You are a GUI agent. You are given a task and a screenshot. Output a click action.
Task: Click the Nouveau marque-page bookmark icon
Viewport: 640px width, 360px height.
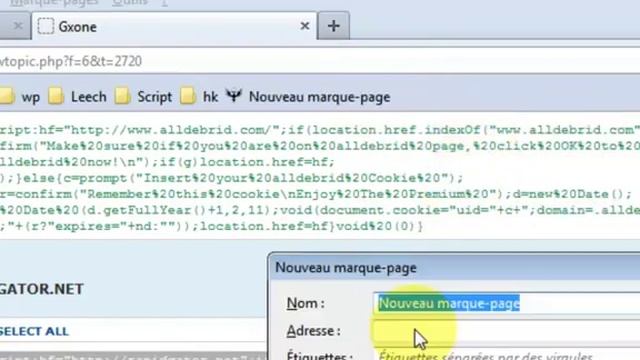234,96
